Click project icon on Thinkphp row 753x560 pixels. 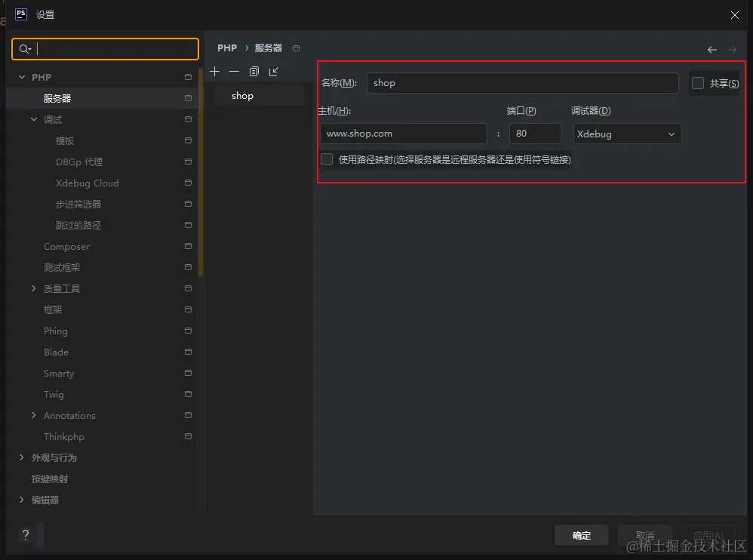[x=189, y=436]
